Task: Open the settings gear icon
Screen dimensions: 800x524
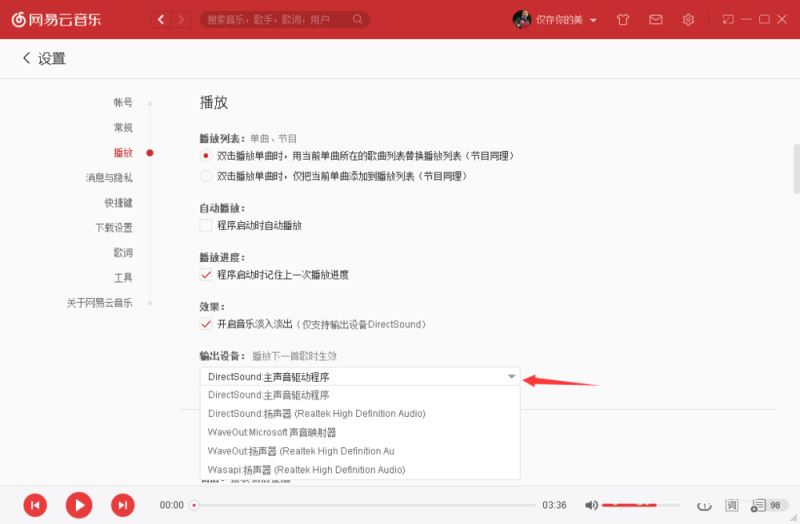Action: click(x=688, y=19)
